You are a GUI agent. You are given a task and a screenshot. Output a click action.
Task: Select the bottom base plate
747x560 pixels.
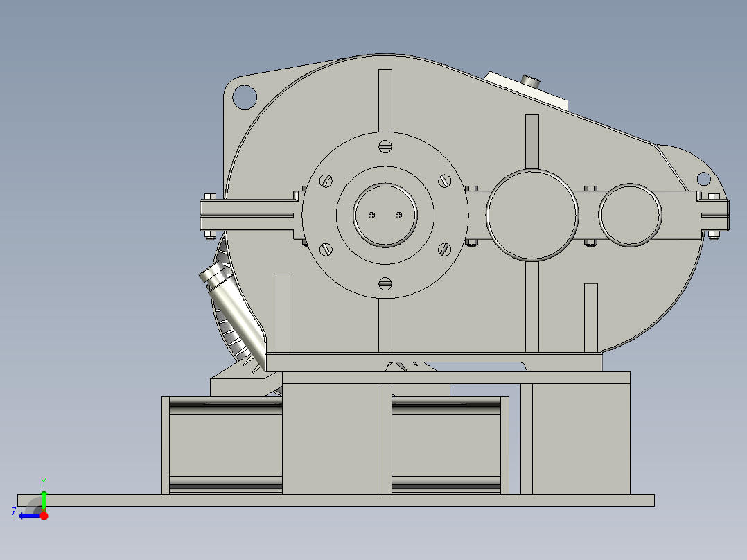click(x=346, y=499)
